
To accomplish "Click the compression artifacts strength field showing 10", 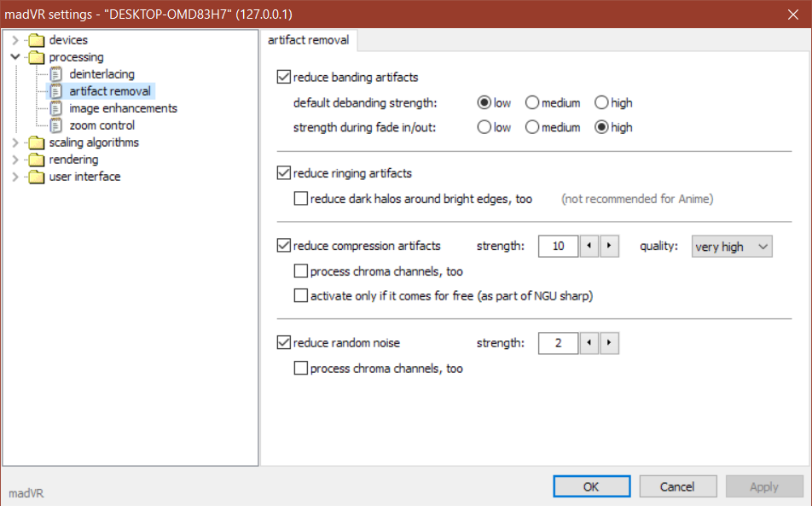I will point(558,246).
